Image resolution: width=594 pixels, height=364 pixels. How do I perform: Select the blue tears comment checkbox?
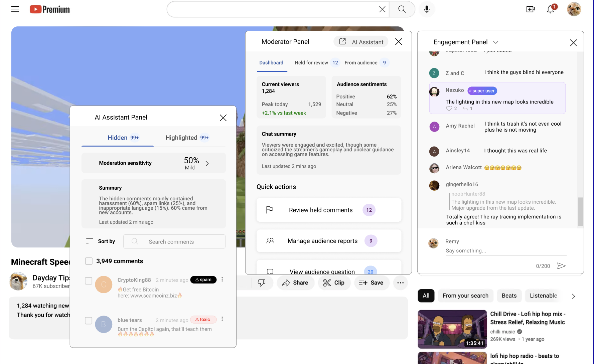(89, 321)
